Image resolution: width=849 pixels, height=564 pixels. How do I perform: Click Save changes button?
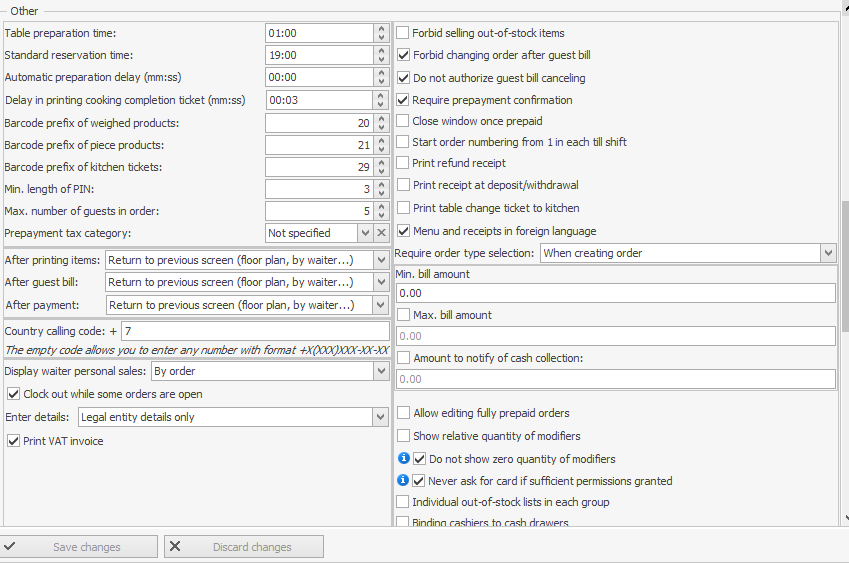[x=80, y=547]
